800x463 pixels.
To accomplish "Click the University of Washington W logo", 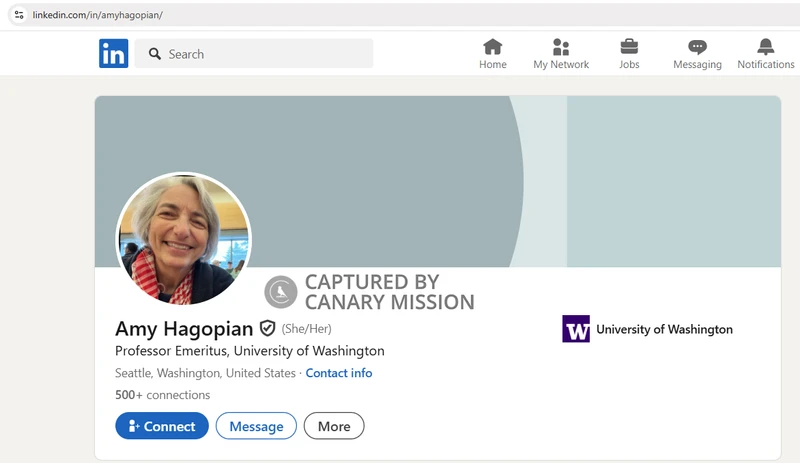I will (576, 329).
